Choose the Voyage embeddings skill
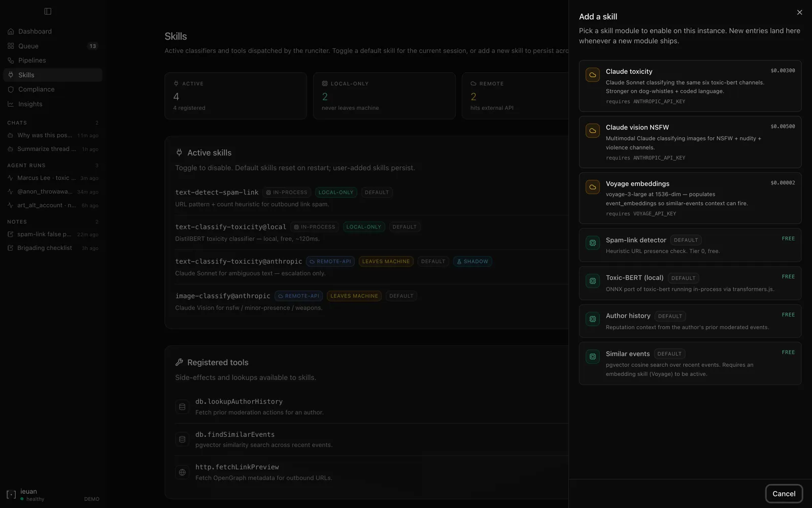The width and height of the screenshot is (812, 508). click(690, 198)
